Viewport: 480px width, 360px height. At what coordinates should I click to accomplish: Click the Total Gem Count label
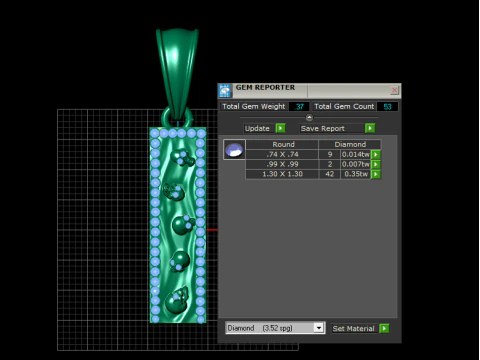click(344, 107)
